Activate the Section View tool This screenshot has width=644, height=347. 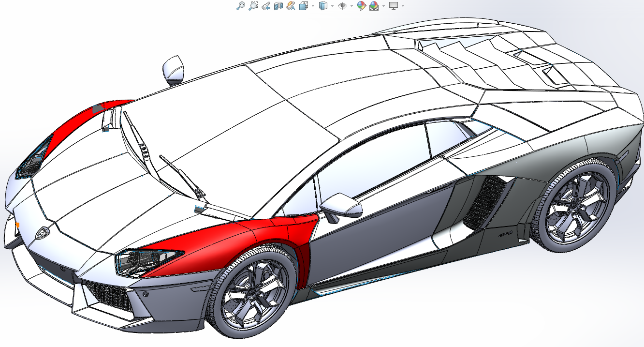pyautogui.click(x=278, y=6)
